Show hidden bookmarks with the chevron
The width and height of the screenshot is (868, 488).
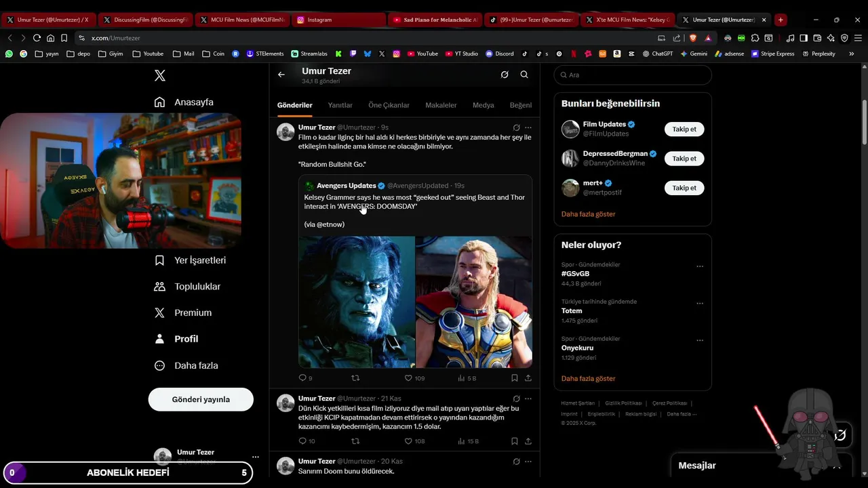[852, 54]
